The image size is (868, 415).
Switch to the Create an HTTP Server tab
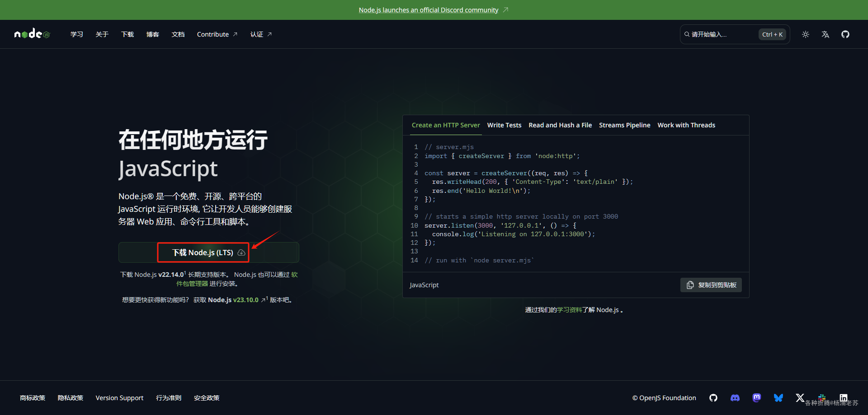pyautogui.click(x=446, y=125)
